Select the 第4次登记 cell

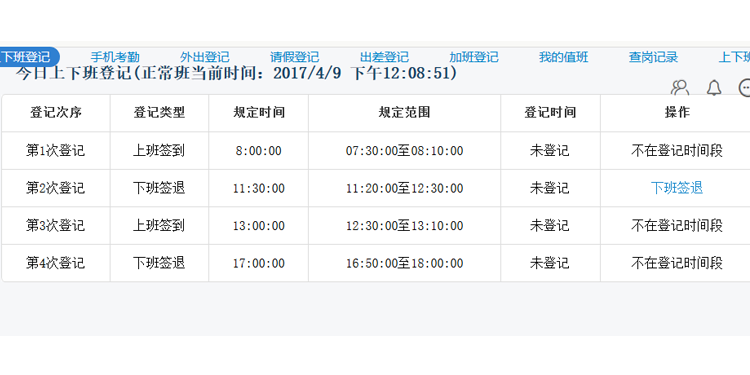pos(56,263)
